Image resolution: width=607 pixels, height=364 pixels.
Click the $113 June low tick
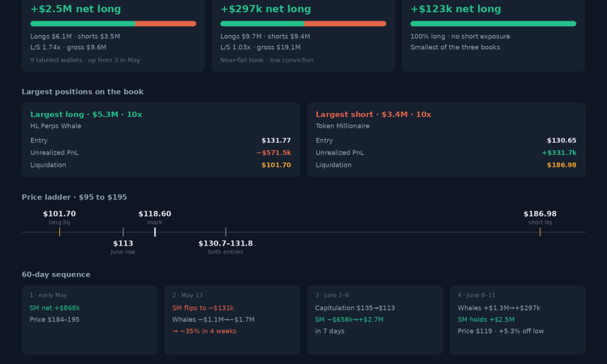click(x=123, y=232)
